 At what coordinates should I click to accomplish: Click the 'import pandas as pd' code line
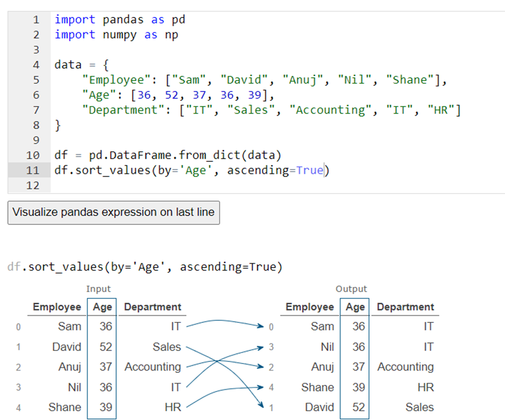(120, 20)
